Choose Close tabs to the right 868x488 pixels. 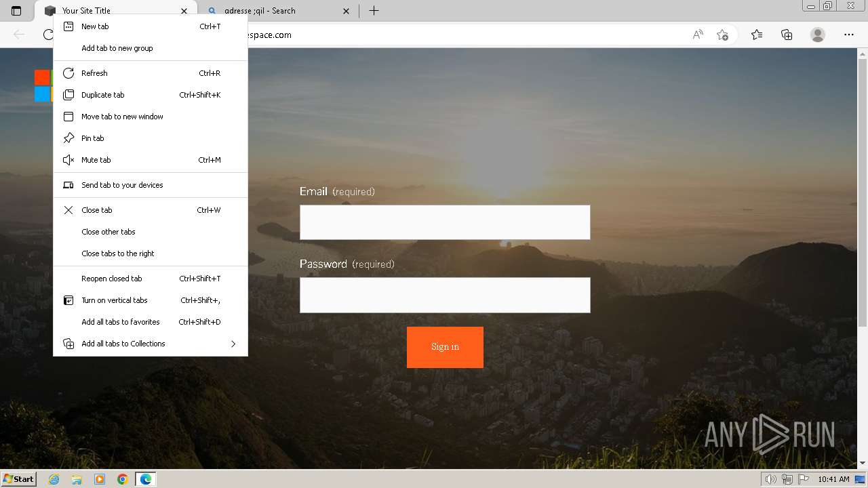click(x=151, y=253)
